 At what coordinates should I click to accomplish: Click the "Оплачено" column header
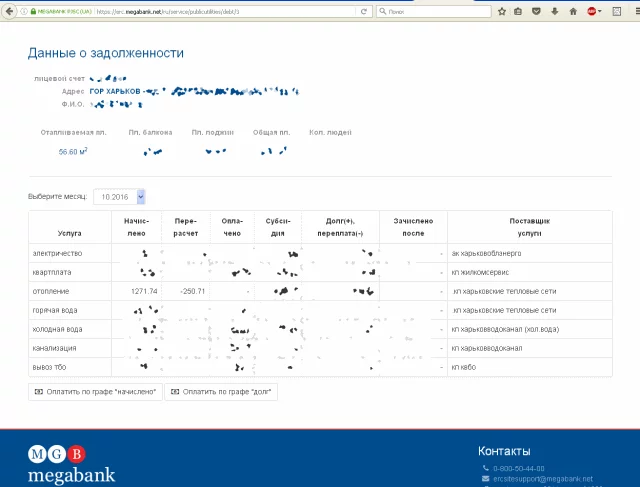pyautogui.click(x=232, y=227)
